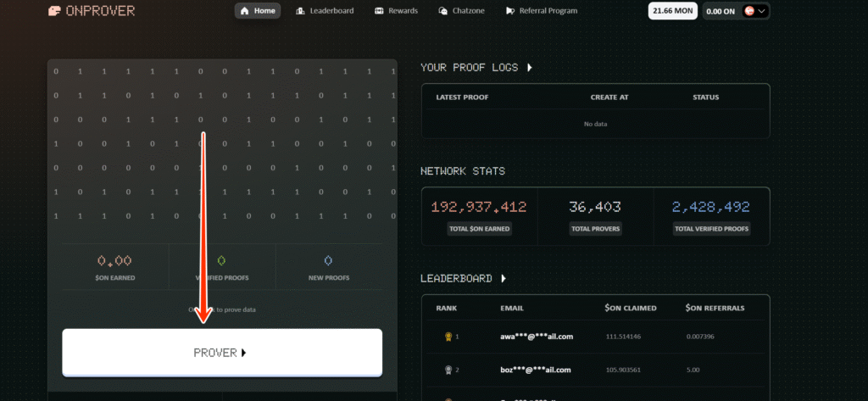The height and width of the screenshot is (401, 868).
Task: Click the 0.00 ON balance
Action: point(721,11)
